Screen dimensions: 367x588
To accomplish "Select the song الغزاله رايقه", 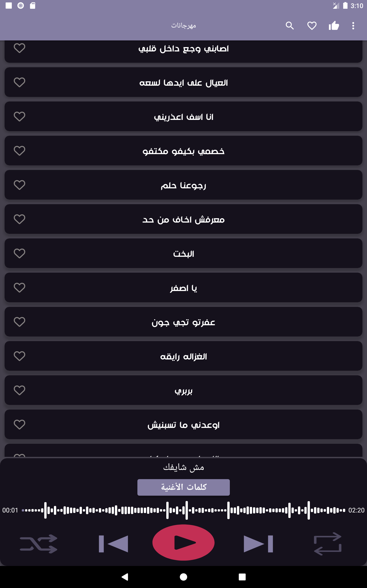I will coord(183,356).
